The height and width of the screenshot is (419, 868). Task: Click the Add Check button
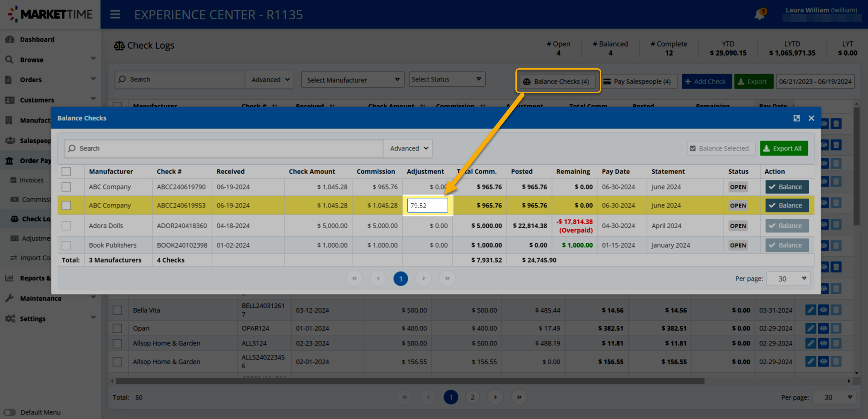pyautogui.click(x=706, y=81)
